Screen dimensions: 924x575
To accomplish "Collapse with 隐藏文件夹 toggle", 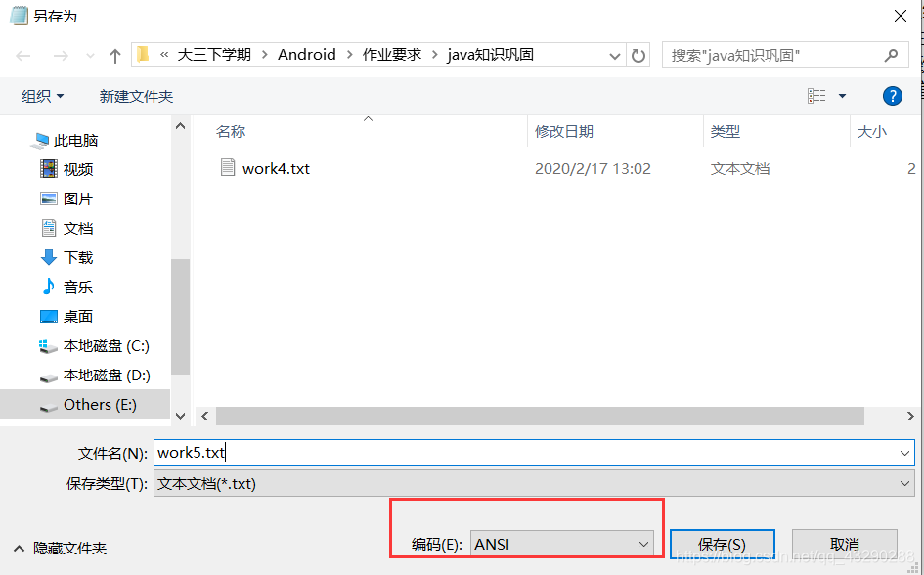I will pos(60,548).
